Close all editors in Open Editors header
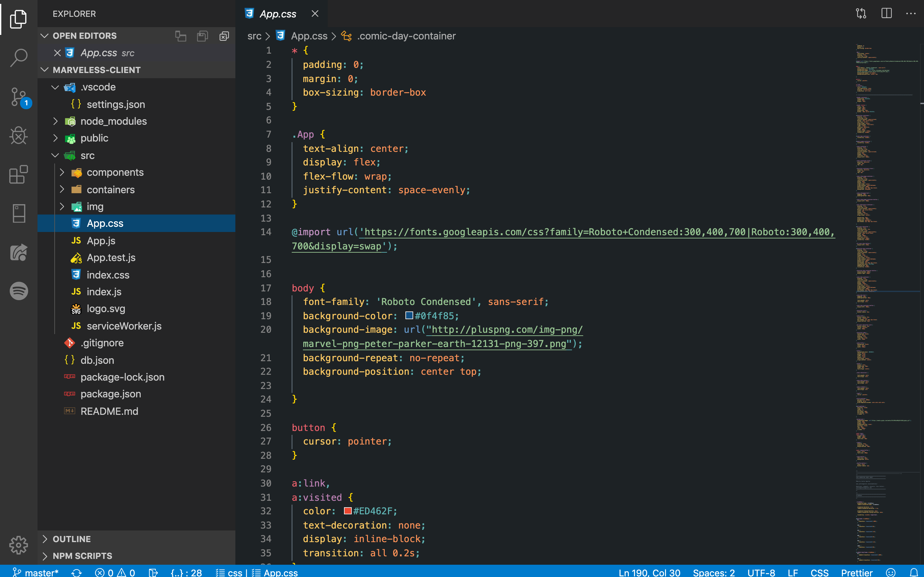The height and width of the screenshot is (577, 924). (224, 36)
